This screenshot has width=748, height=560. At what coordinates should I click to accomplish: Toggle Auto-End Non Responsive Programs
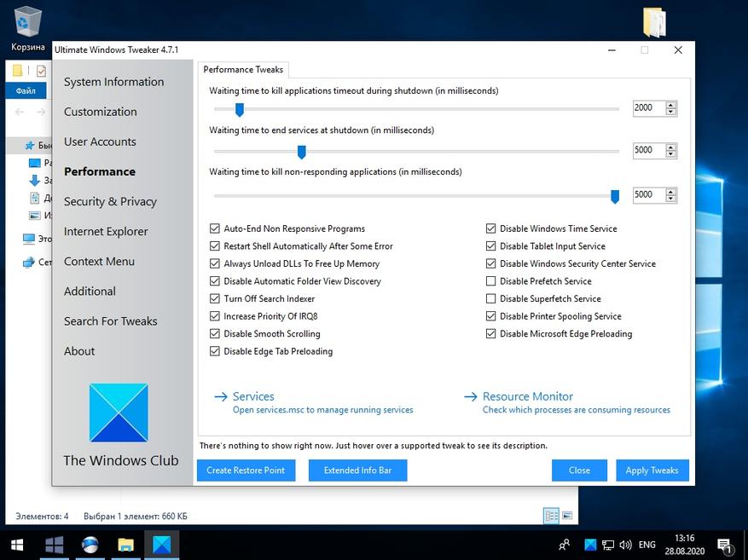point(215,228)
